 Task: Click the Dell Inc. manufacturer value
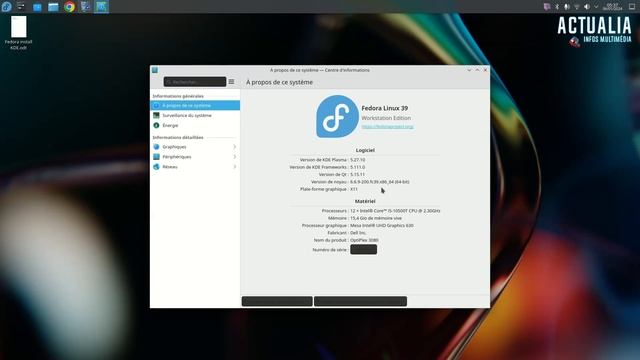[358, 233]
